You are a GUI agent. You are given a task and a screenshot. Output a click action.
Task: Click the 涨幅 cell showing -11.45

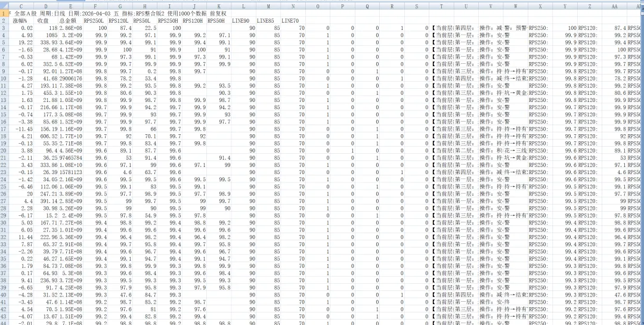(21, 129)
